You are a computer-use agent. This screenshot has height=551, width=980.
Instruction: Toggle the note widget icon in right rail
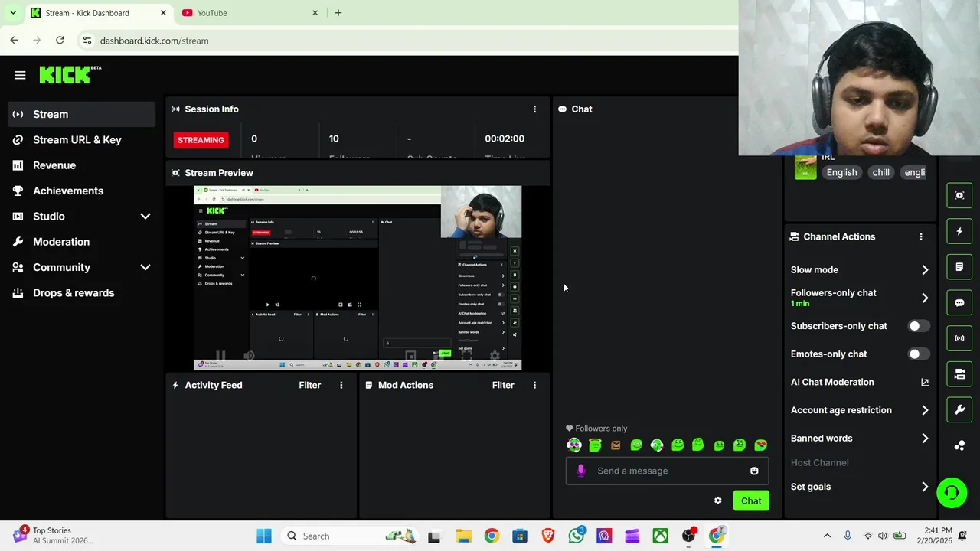click(x=959, y=267)
